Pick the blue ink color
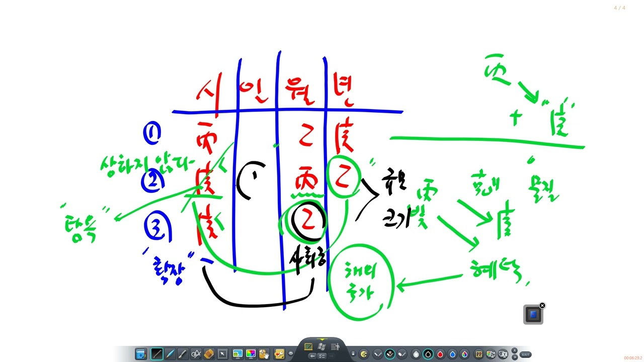The image size is (644, 362). point(452,354)
